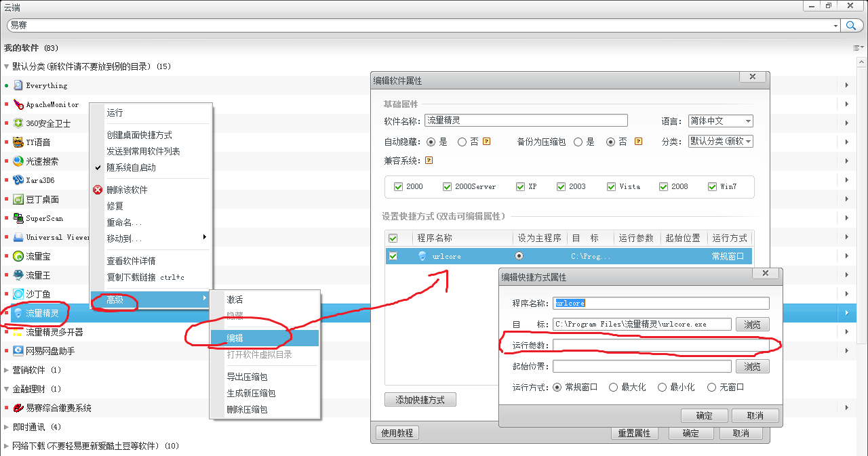Click the red delete icon beside 删除该软件

(98, 190)
